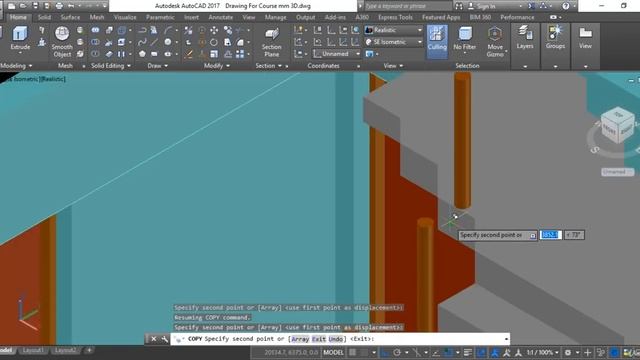The width and height of the screenshot is (640, 360).
Task: Switch to the Mesh ribbon tab
Action: (x=97, y=17)
